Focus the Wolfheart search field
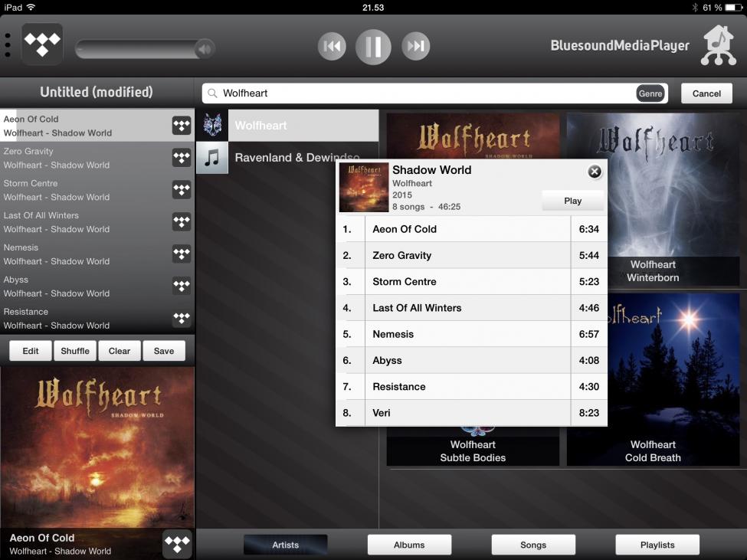The image size is (747, 560). 434,93
